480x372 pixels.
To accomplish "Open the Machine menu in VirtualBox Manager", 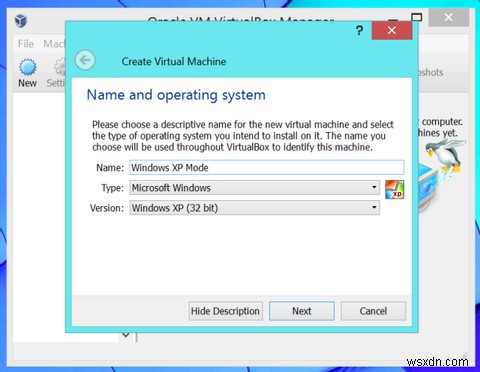I will click(54, 44).
